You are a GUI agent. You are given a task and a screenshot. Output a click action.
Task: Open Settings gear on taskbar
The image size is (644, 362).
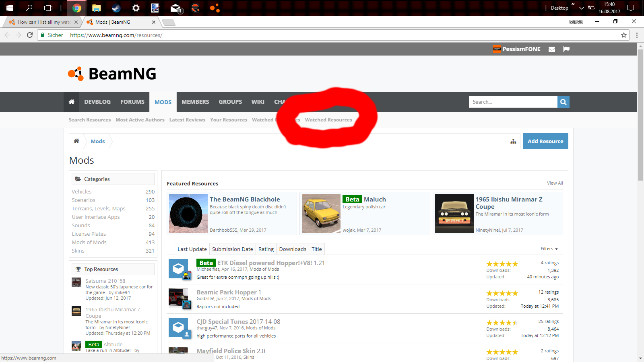(x=136, y=8)
